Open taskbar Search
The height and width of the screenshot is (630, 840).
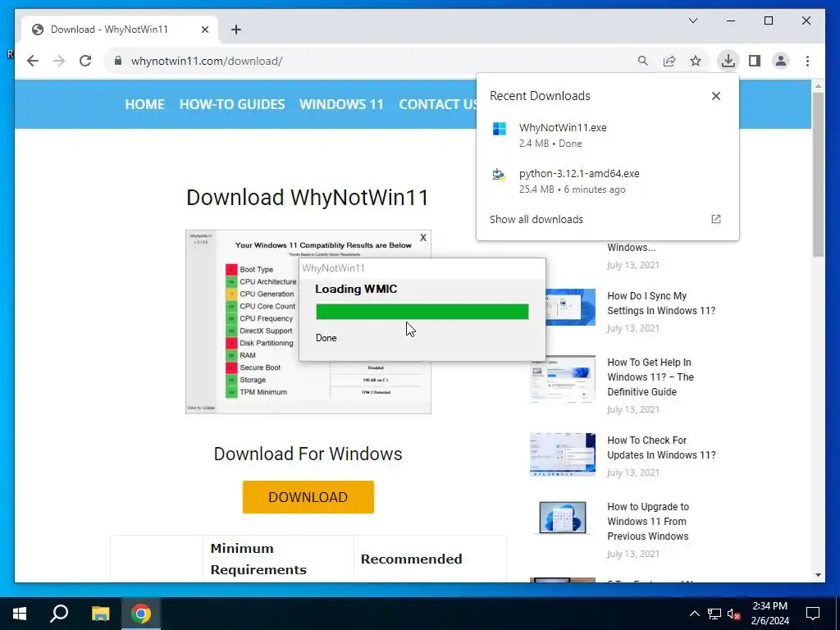point(59,614)
